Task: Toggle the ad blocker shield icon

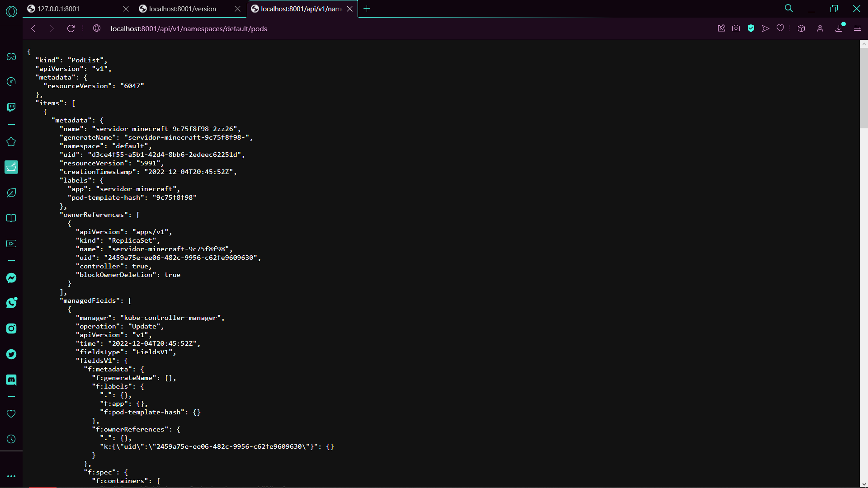Action: click(x=751, y=28)
